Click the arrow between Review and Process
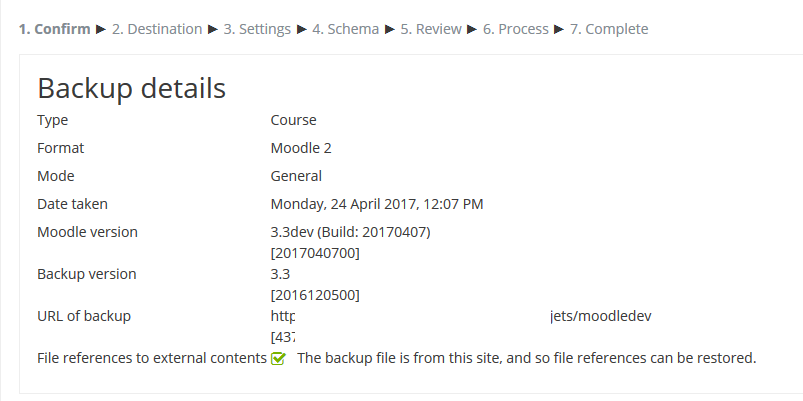The image size is (803, 401). pos(472,29)
